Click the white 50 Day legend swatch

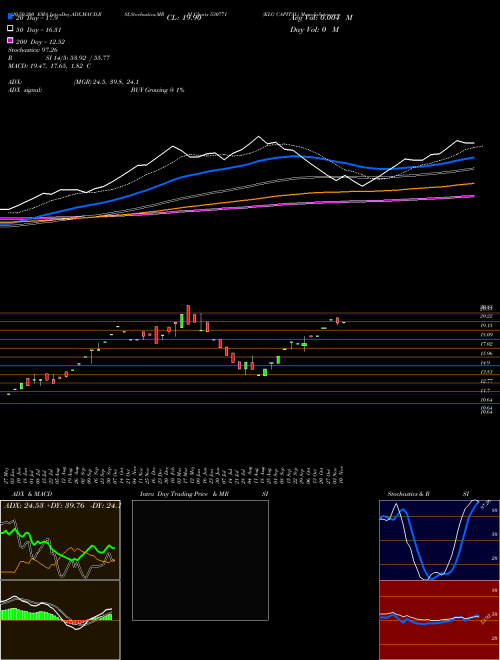click(11, 29)
